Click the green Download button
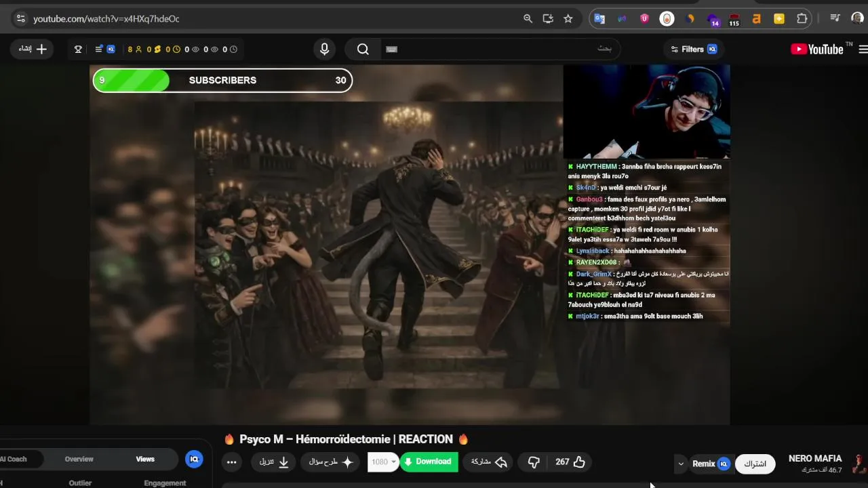This screenshot has height=488, width=868. coord(429,462)
